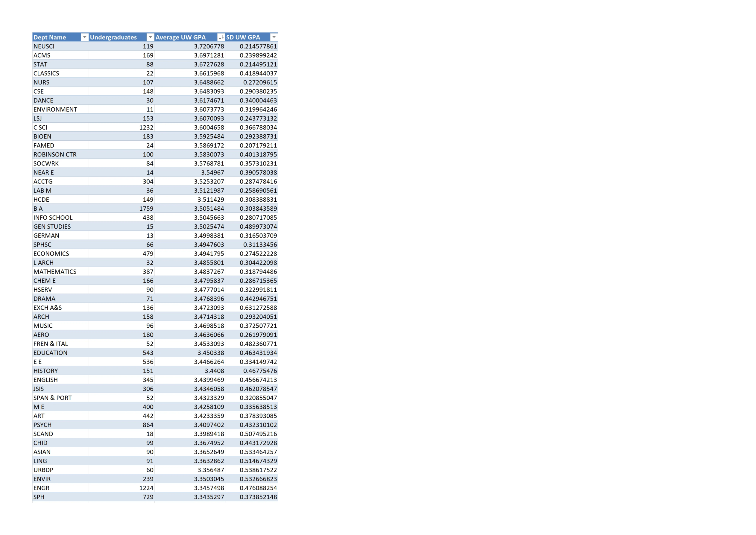This screenshot has width=756, height=535.
Task: Select the FREN & ITAL cell
Action: click(x=51, y=344)
